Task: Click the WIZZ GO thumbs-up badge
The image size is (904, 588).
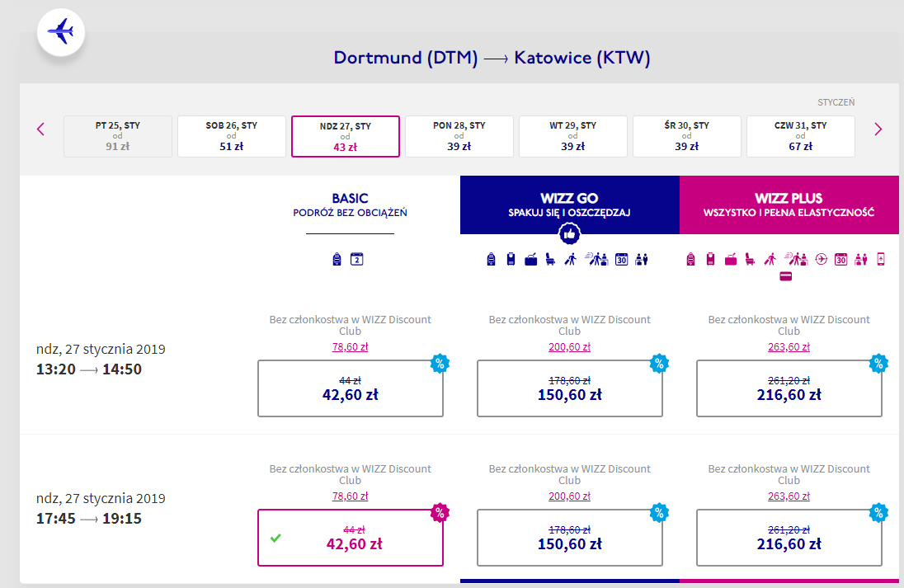Action: [x=569, y=235]
